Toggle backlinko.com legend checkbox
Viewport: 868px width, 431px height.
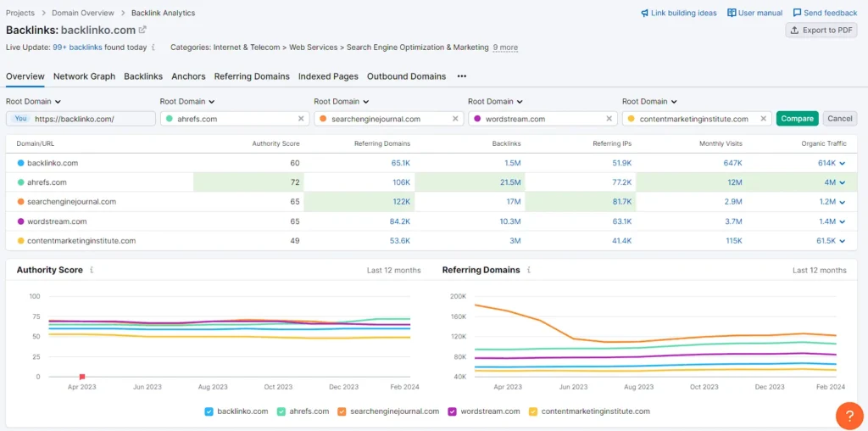click(209, 411)
